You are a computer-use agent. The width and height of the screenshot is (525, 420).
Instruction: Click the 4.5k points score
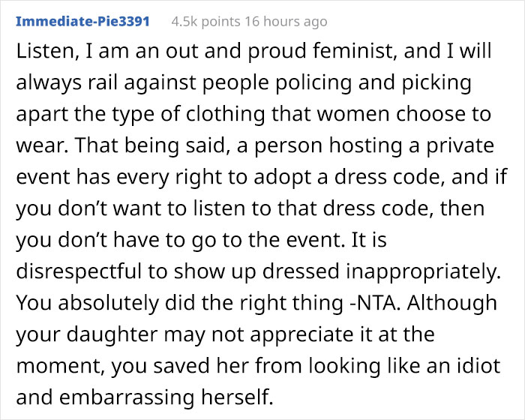(x=199, y=22)
